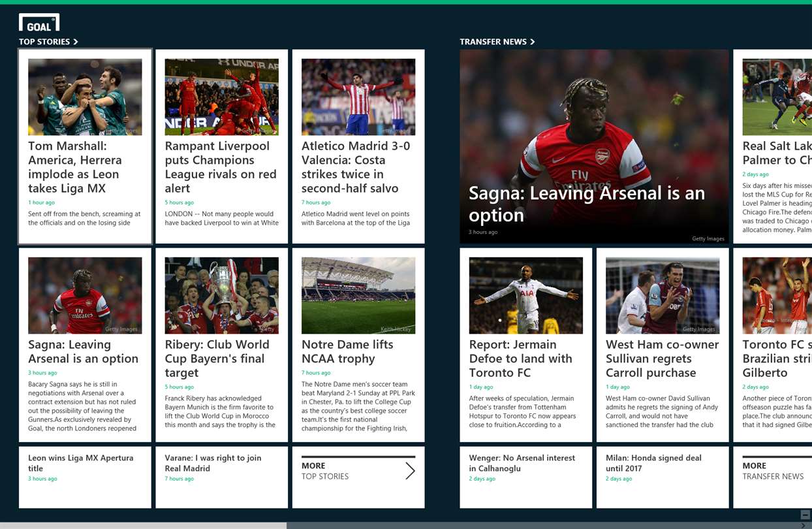Open the Rampant Liverpool article headline
Viewport: 812px width, 529px height.
click(221, 167)
